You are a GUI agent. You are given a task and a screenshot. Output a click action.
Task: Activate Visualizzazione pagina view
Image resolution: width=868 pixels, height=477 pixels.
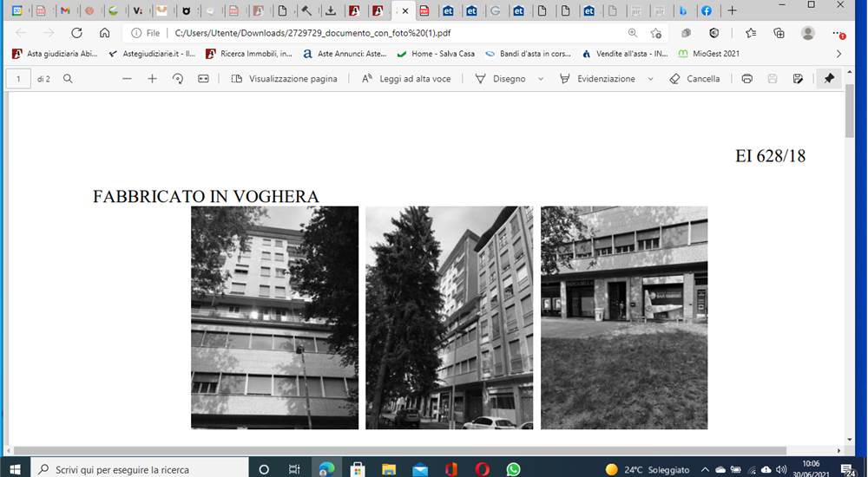pos(284,79)
